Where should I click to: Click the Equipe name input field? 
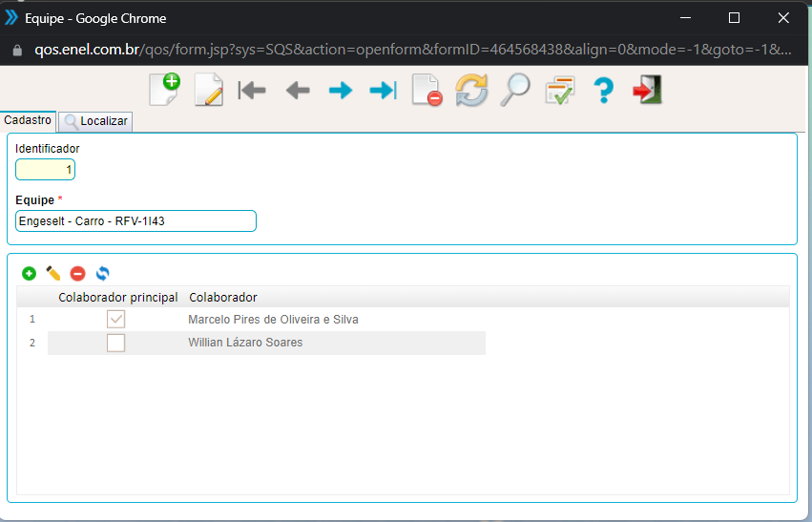tap(136, 220)
